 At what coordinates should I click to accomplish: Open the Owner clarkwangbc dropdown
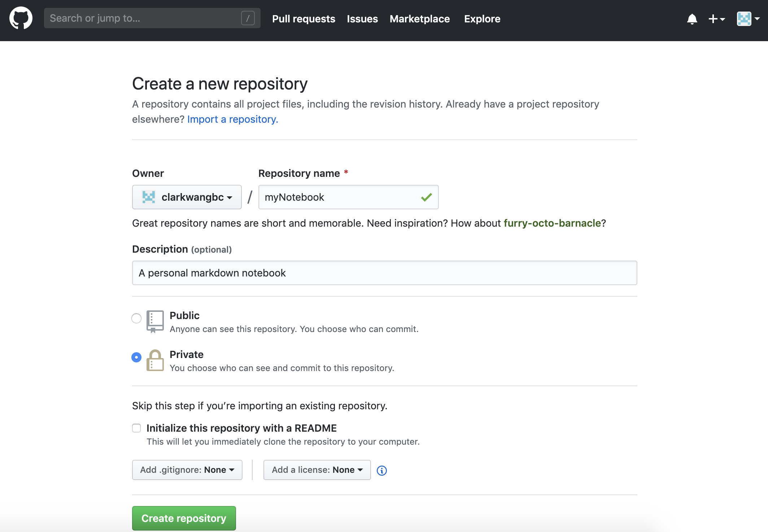pos(187,197)
